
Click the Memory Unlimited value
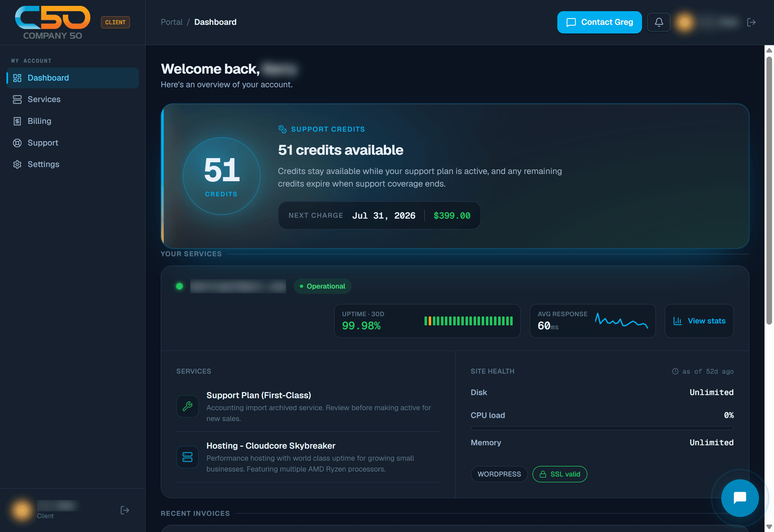coord(711,443)
